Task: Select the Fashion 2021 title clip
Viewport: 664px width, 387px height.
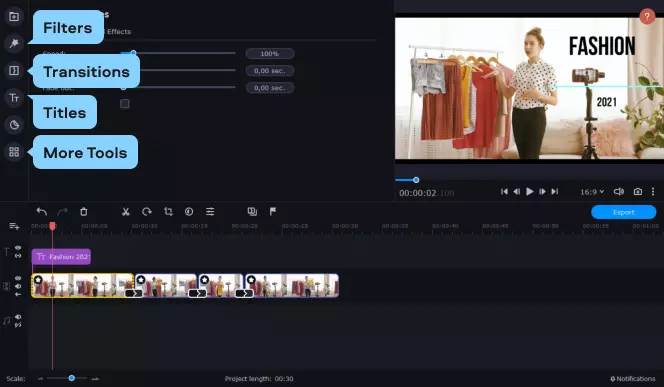Action: coord(61,257)
